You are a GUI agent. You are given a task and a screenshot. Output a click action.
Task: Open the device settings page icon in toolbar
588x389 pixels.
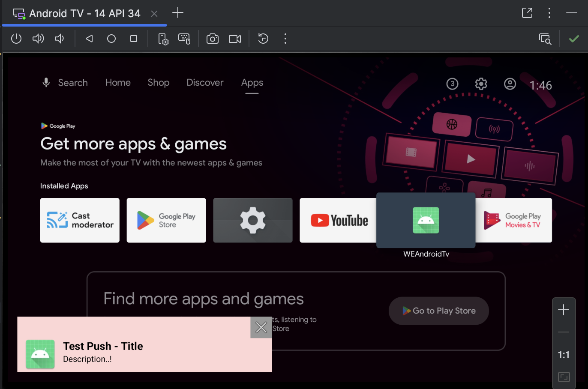click(x=163, y=39)
